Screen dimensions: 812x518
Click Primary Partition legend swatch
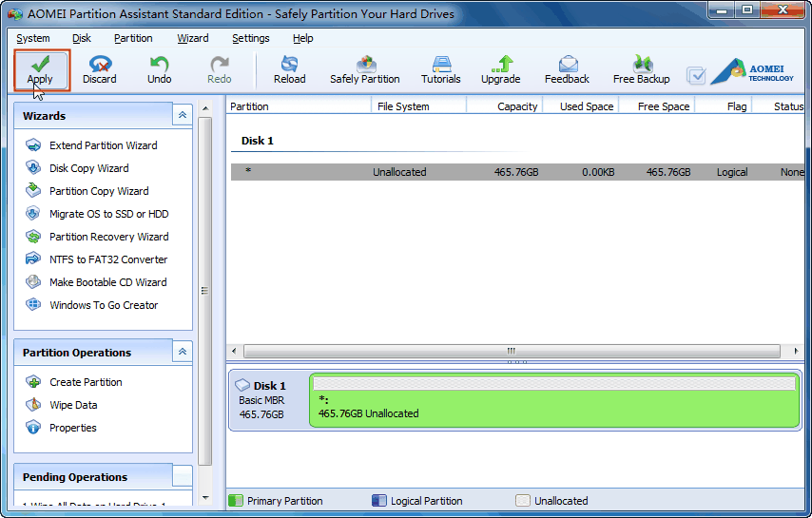(x=236, y=500)
